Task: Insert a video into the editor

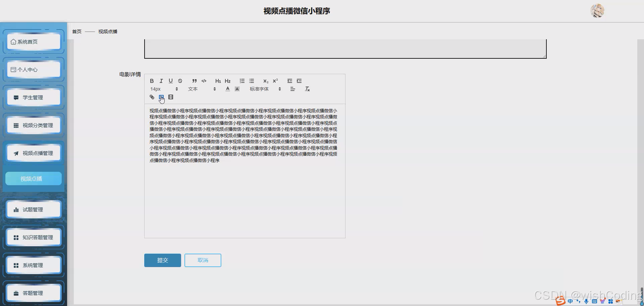Action: (x=171, y=97)
